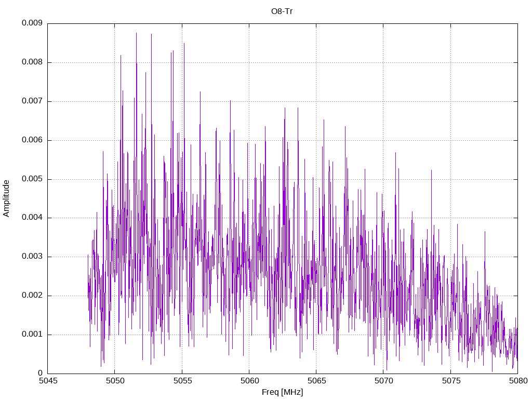Click the x-axis tick label 5080
The width and height of the screenshot is (532, 399).
point(518,381)
